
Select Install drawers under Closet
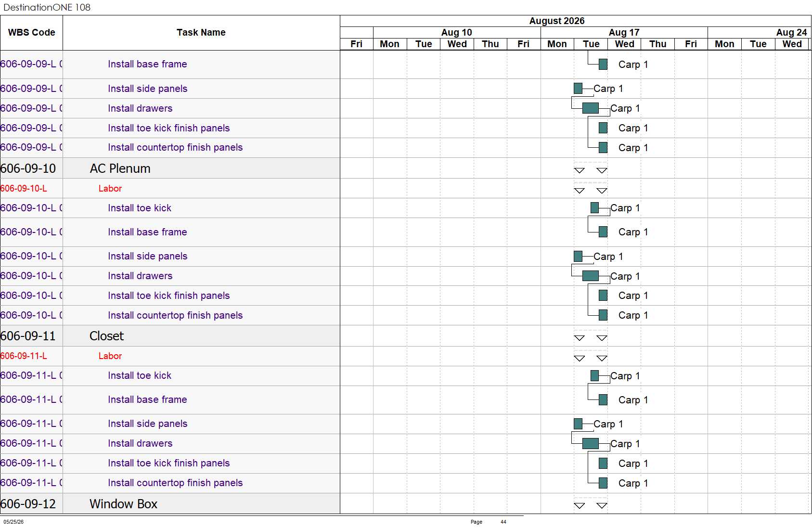pyautogui.click(x=140, y=443)
